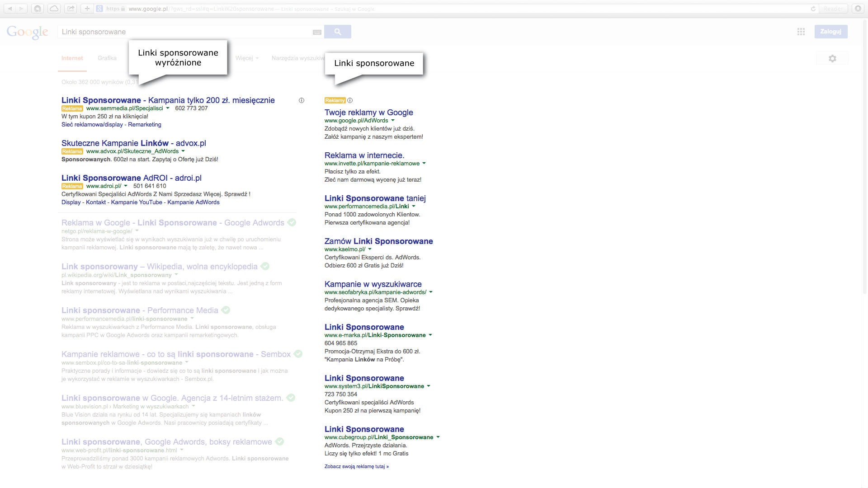Expand arrow next to www.kaelmo.pl/
868x488 pixels.
370,249
